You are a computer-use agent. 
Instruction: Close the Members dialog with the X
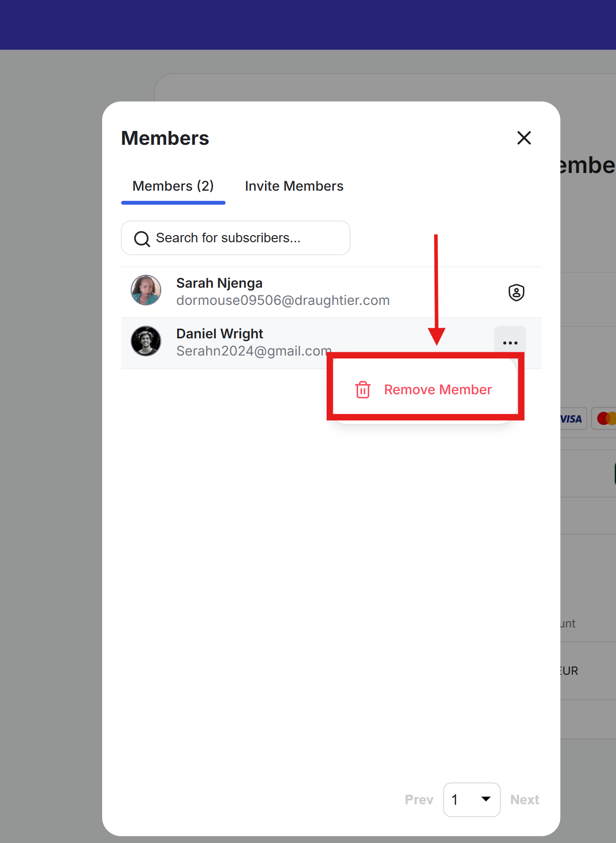(524, 138)
